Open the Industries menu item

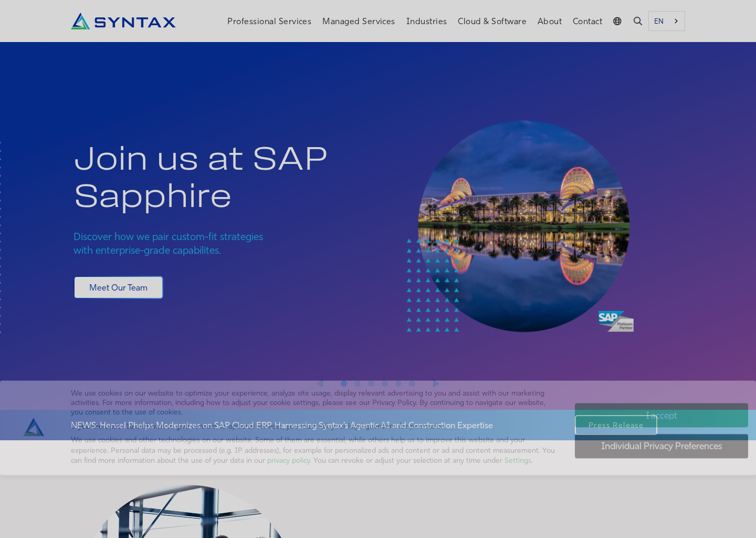pyautogui.click(x=426, y=21)
